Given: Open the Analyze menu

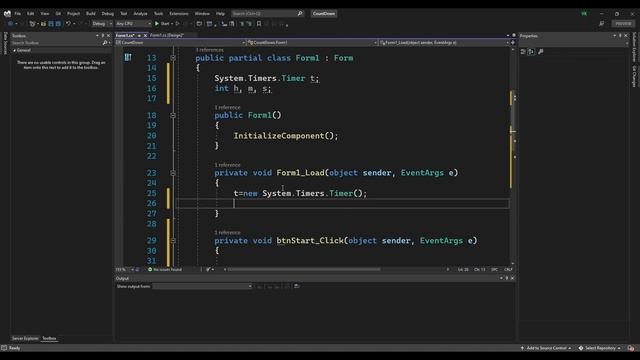Looking at the screenshot, I should (x=140, y=13).
